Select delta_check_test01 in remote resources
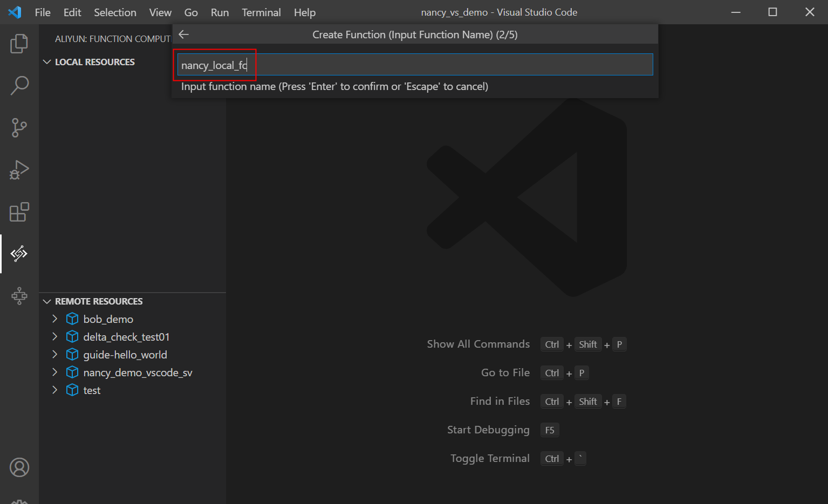 132,337
